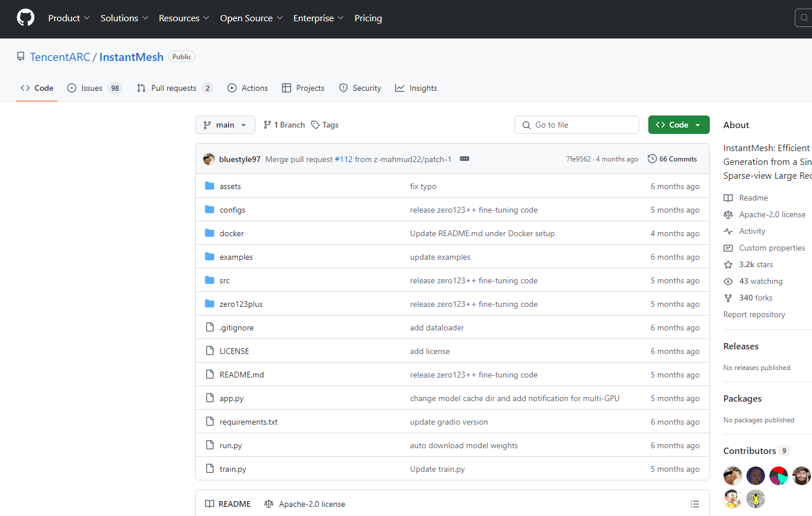Open Apache-2.0 license link in About sidebar
This screenshot has height=516, width=812.
(765, 214)
